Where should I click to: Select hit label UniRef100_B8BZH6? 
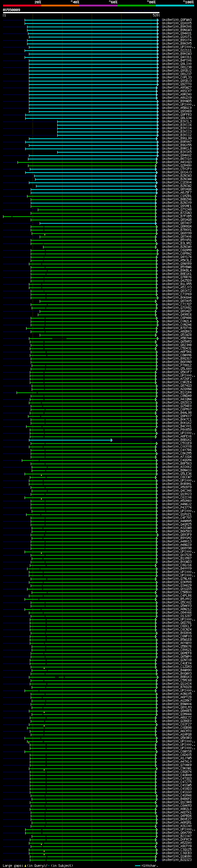tap(177, 200)
